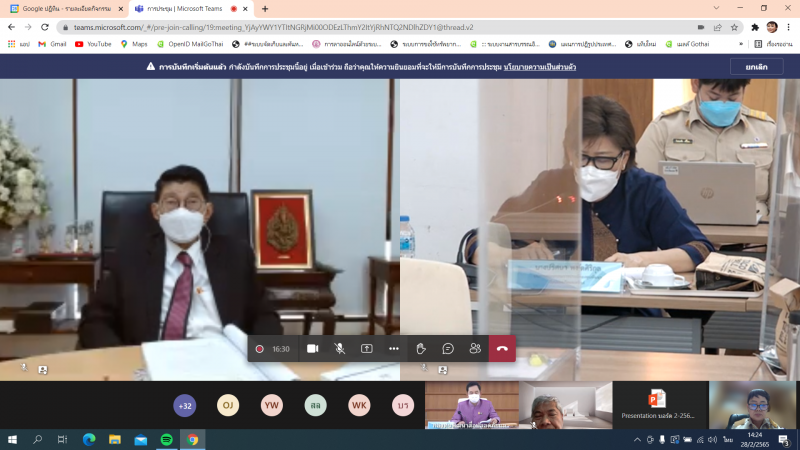Show the participants list
This screenshot has height=450, width=800.
tap(475, 348)
